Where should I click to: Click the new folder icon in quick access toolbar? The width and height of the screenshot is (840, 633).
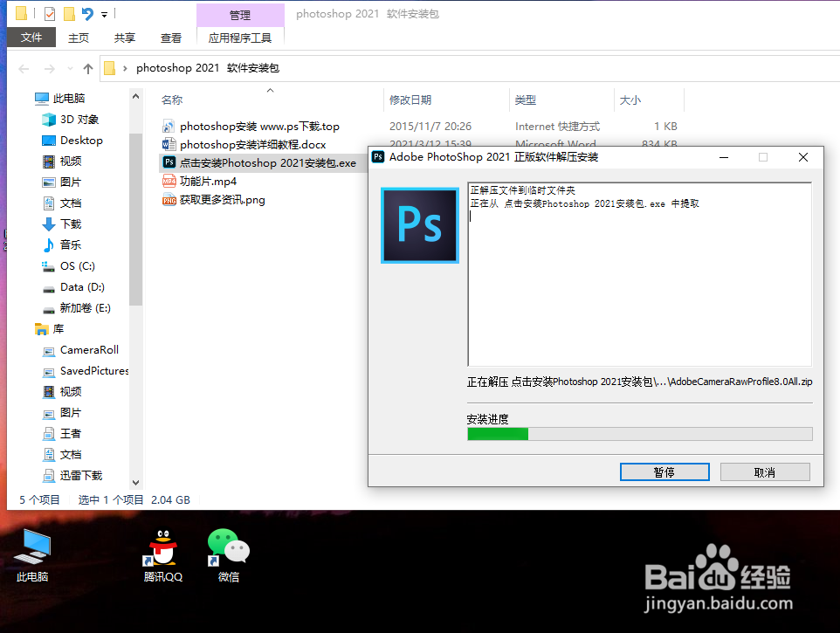click(x=69, y=13)
